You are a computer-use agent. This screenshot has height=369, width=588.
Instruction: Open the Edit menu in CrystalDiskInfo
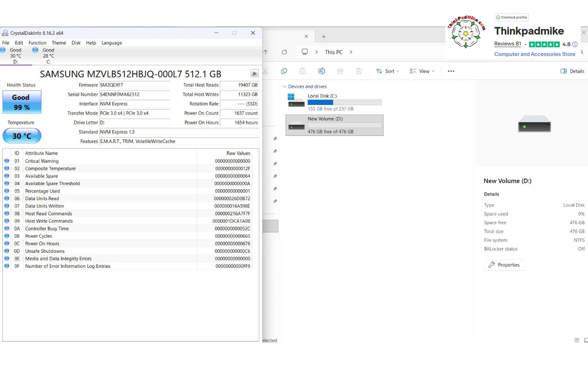[x=19, y=43]
